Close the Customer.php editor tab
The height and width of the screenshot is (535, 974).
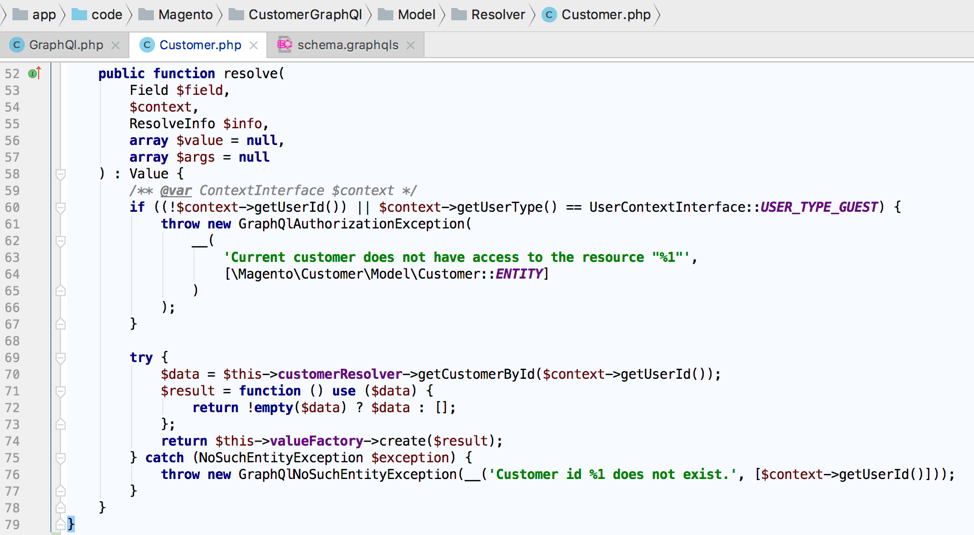(254, 45)
